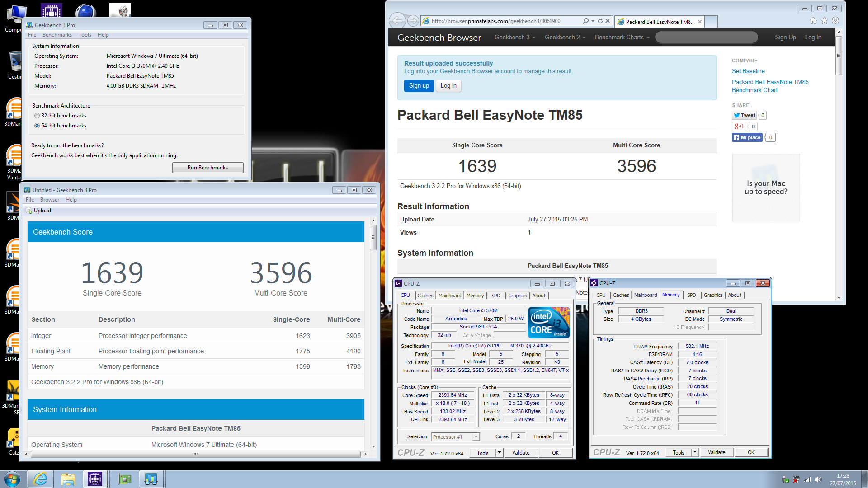Screen dimensions: 868x488
Task: Open Tools menu in Geekbench 3 Pro window
Action: point(85,35)
